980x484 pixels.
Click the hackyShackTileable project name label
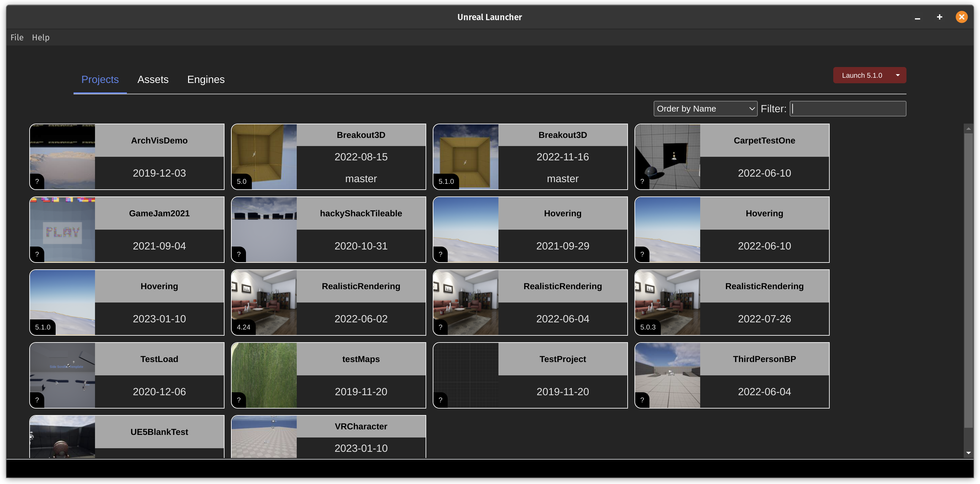pyautogui.click(x=361, y=213)
